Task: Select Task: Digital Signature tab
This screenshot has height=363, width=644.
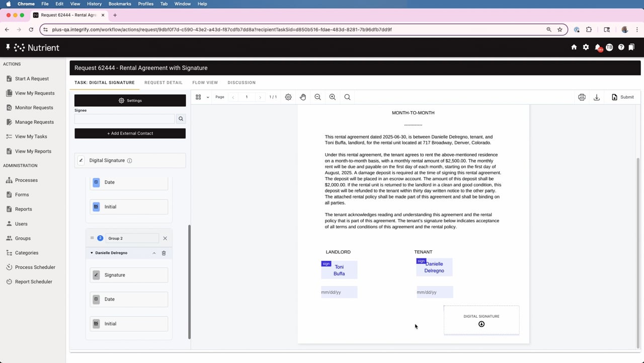Action: [105, 83]
